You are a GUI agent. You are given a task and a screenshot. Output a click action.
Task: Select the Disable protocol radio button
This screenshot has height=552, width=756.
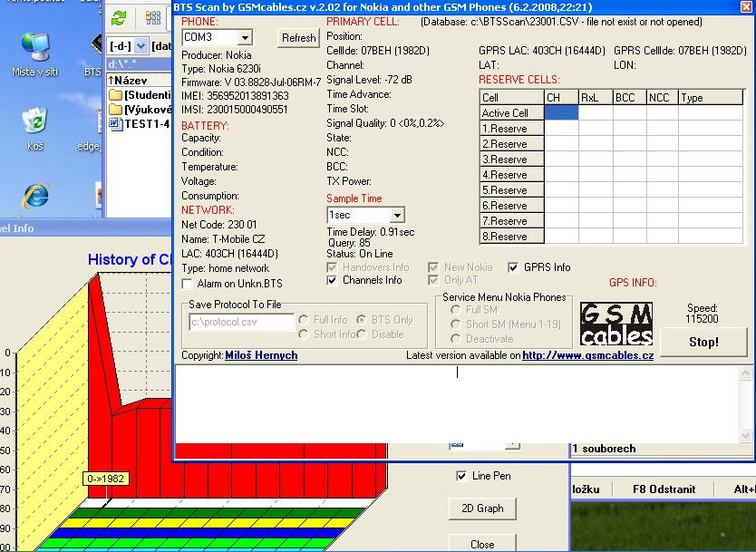click(x=361, y=334)
